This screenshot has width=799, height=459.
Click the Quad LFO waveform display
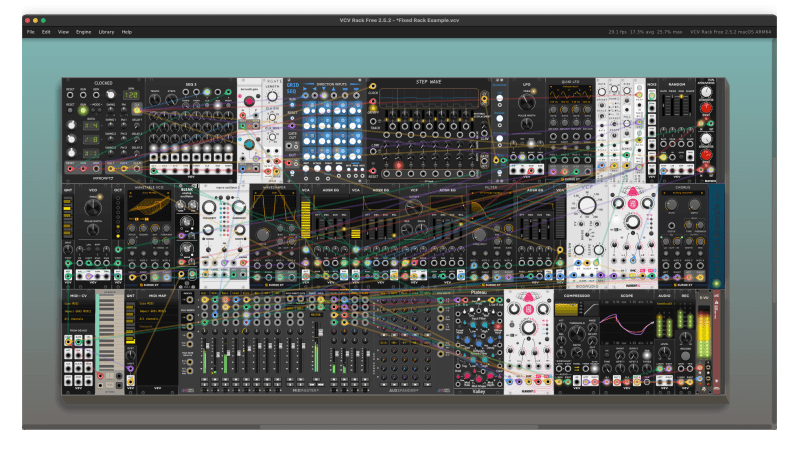point(570,93)
